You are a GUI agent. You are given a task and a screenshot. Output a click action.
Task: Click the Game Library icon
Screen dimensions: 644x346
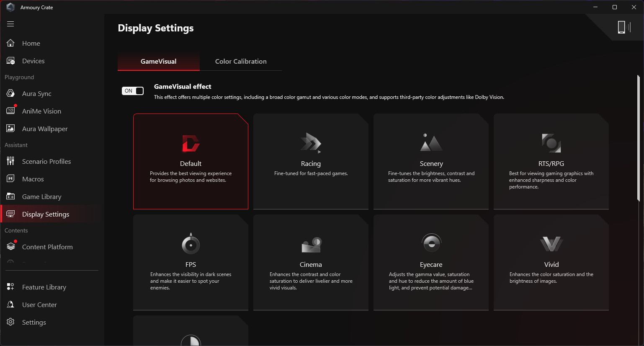(x=10, y=196)
